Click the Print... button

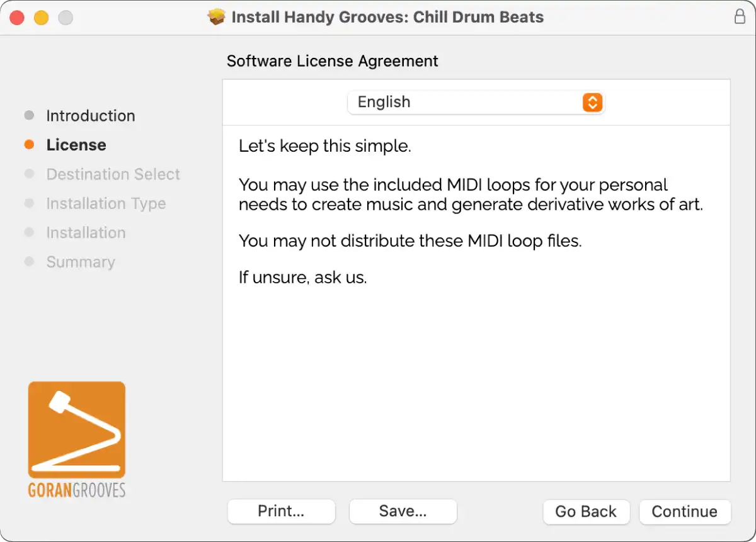[x=281, y=511]
